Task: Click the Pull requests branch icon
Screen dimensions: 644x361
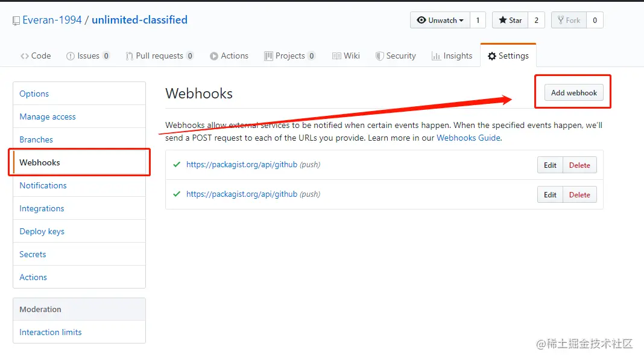Action: (130, 56)
